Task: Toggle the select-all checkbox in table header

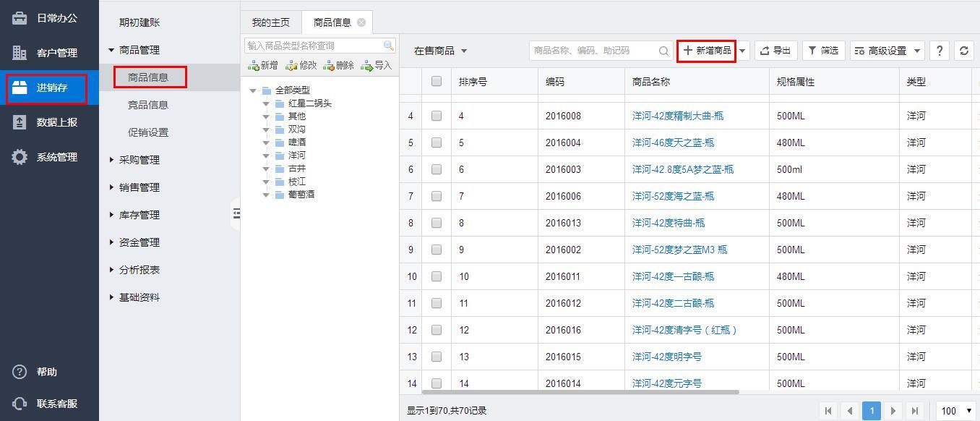Action: coord(437,82)
